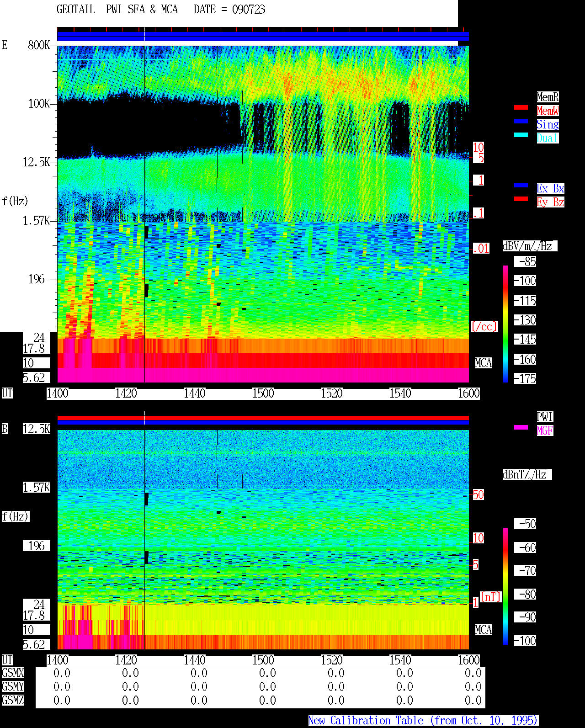
Task: Select the MemR legend label
Action: 548,97
